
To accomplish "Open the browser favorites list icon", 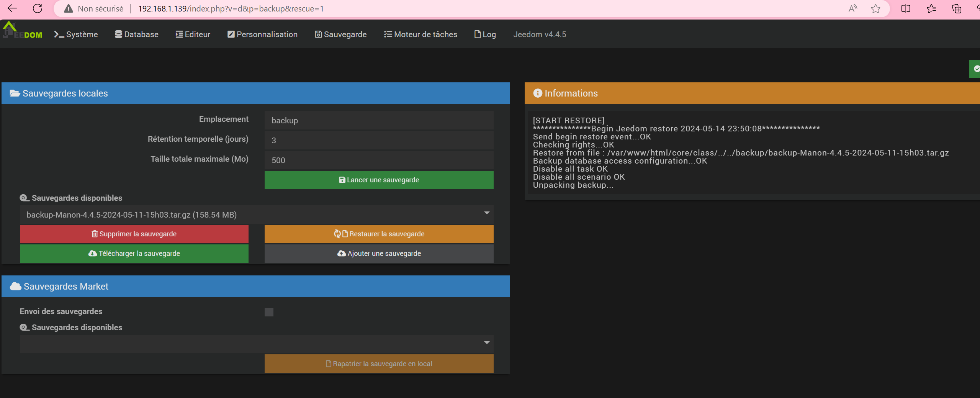I will coord(931,9).
